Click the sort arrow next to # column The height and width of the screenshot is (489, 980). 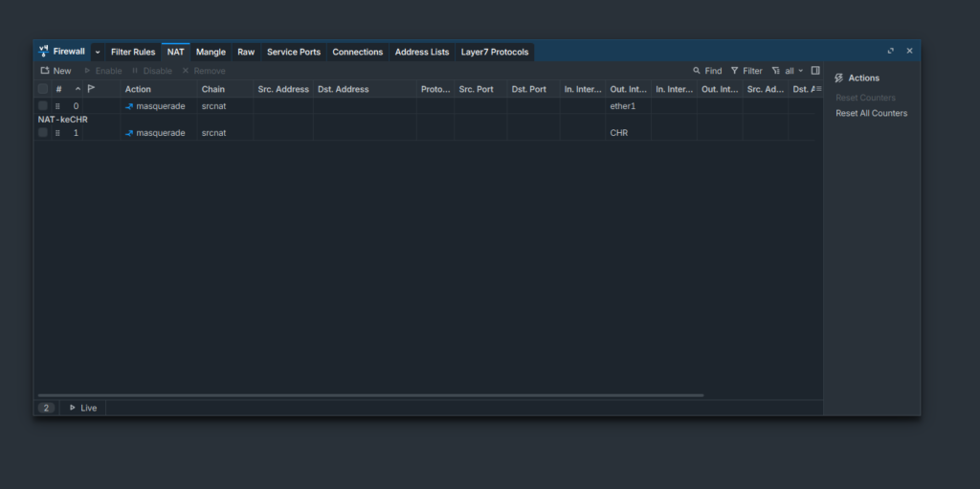78,89
